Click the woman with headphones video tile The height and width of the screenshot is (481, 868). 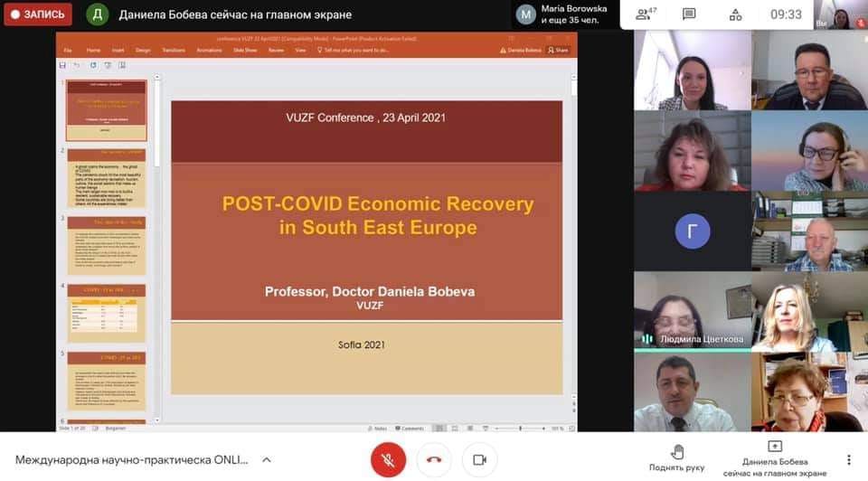tap(810, 151)
